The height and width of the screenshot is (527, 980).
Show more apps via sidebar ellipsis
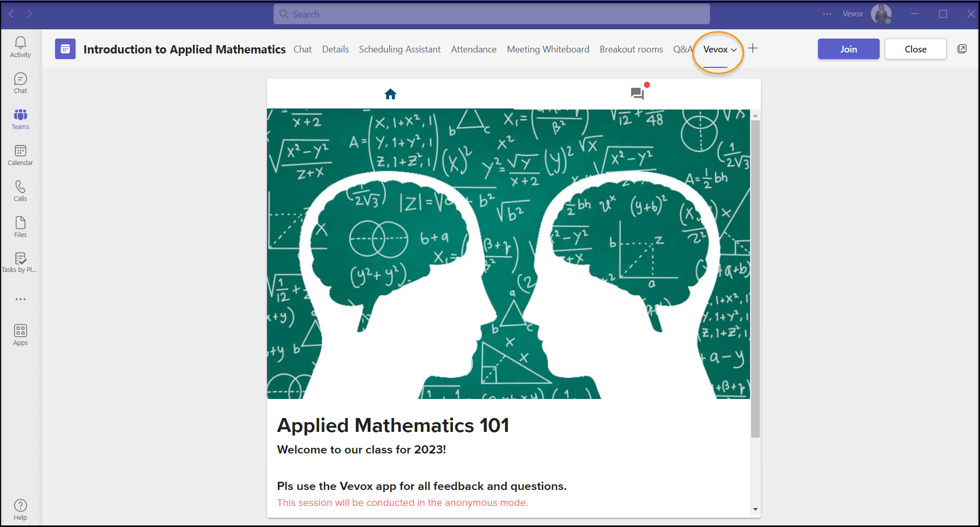[x=21, y=299]
